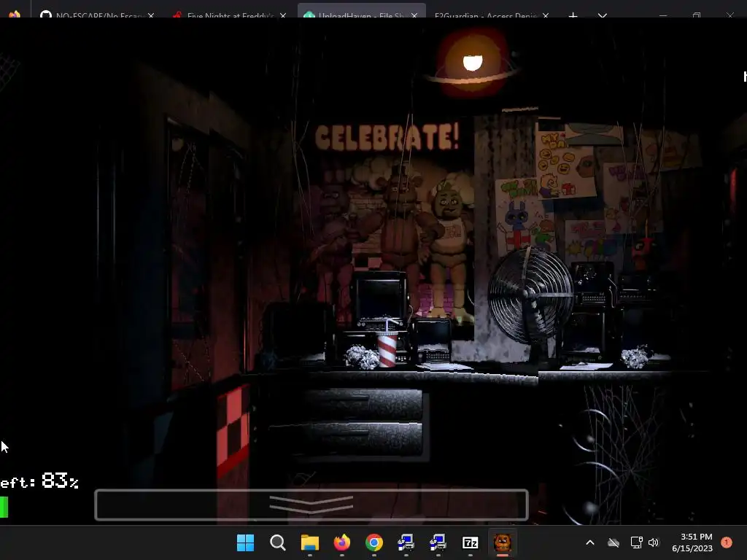Open network status tray icon

click(x=636, y=542)
